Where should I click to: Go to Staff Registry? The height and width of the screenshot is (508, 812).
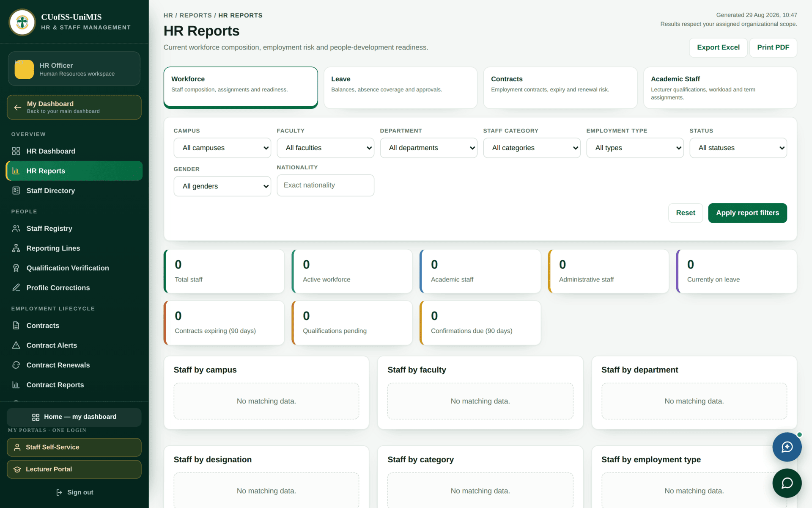coord(74,229)
